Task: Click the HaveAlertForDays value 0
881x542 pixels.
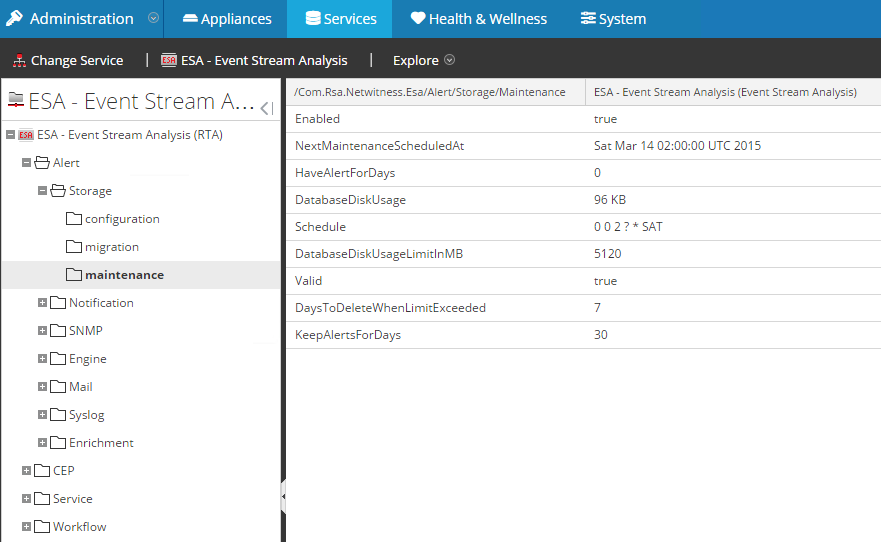Action: pos(597,173)
